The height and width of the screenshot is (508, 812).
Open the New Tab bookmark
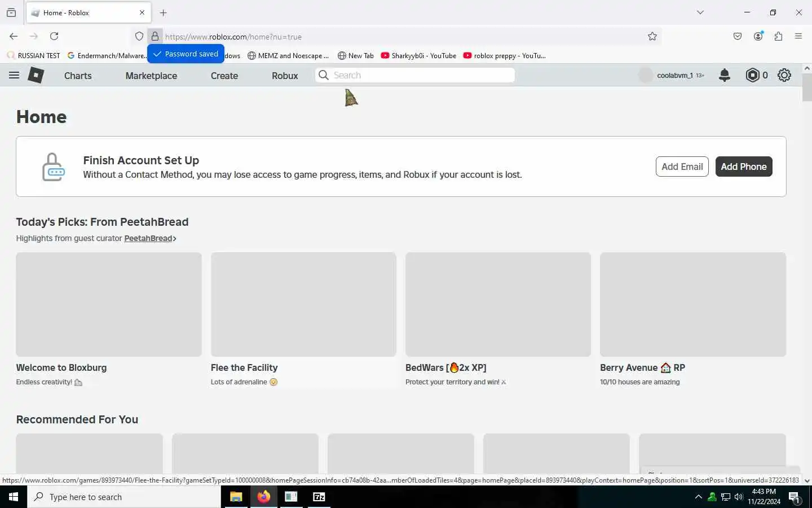click(355, 55)
